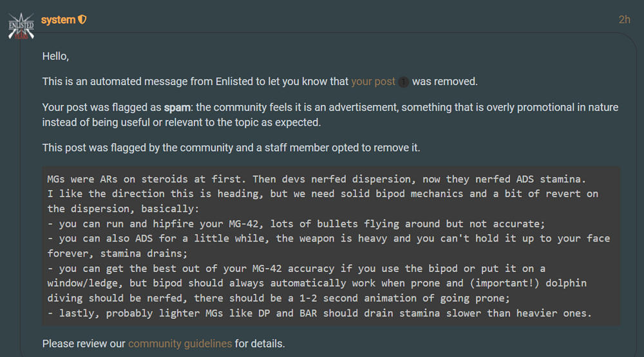Click the 'MGs were ARs on steroids' code line
Image resolution: width=644 pixels, height=357 pixels.
(316, 179)
